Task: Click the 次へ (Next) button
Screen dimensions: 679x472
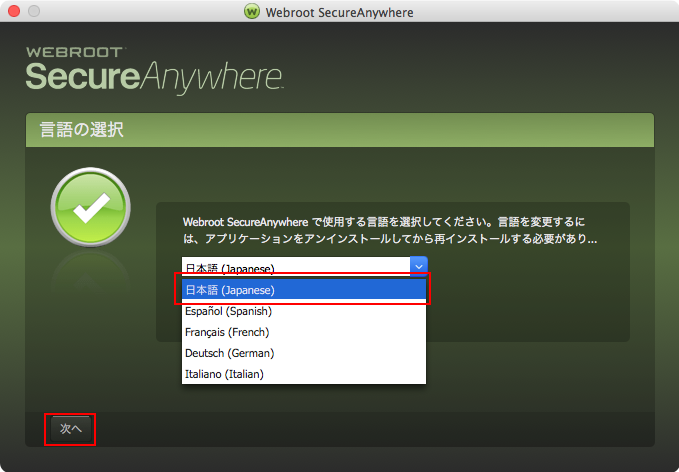Action: pos(70,429)
